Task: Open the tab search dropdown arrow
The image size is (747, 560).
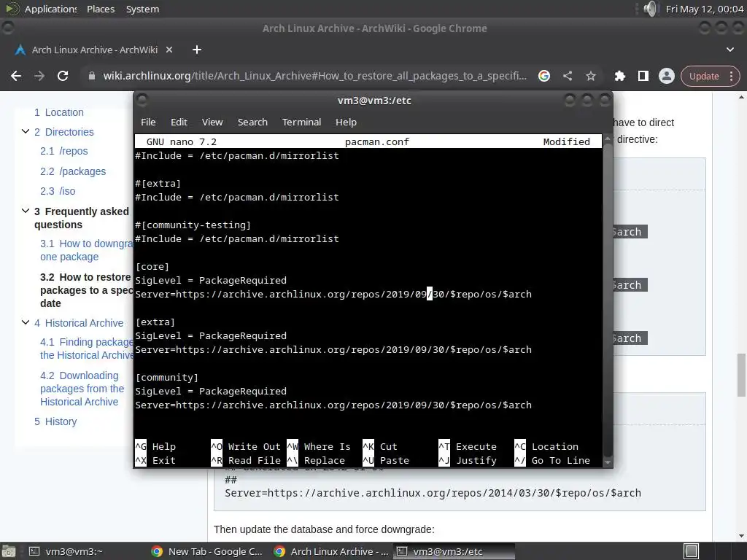Action: [x=729, y=50]
